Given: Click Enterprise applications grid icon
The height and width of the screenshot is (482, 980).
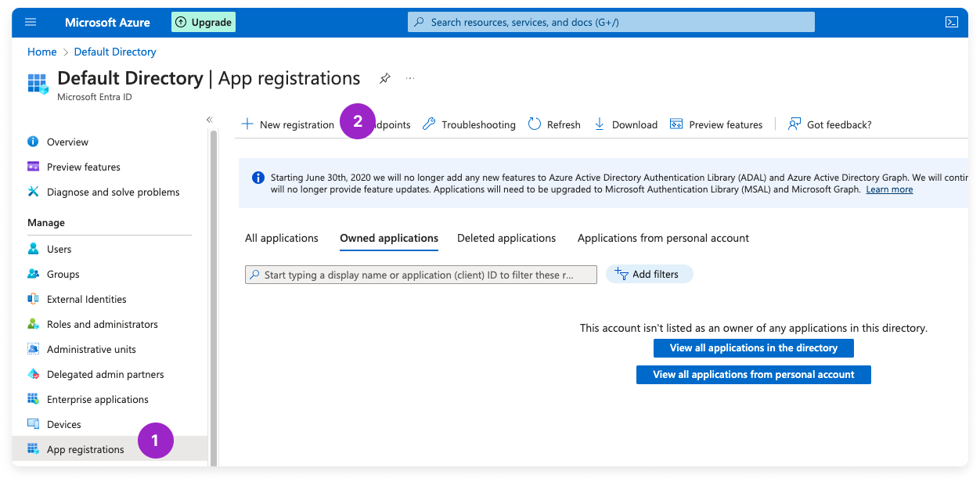Looking at the screenshot, I should [x=33, y=399].
